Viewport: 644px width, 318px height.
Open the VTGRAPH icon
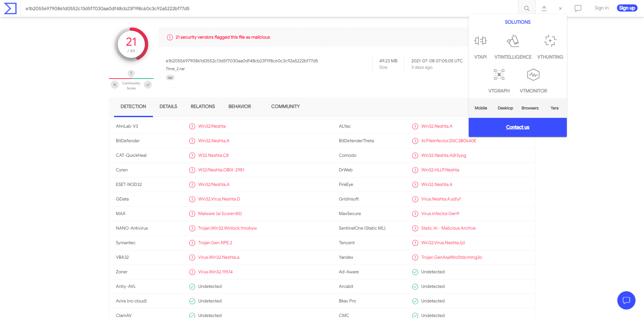(499, 75)
